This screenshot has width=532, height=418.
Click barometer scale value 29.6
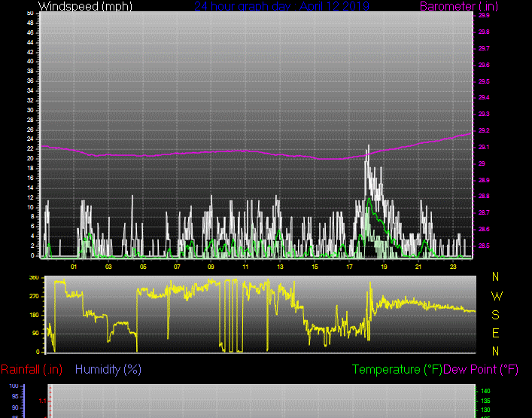pyautogui.click(x=484, y=65)
